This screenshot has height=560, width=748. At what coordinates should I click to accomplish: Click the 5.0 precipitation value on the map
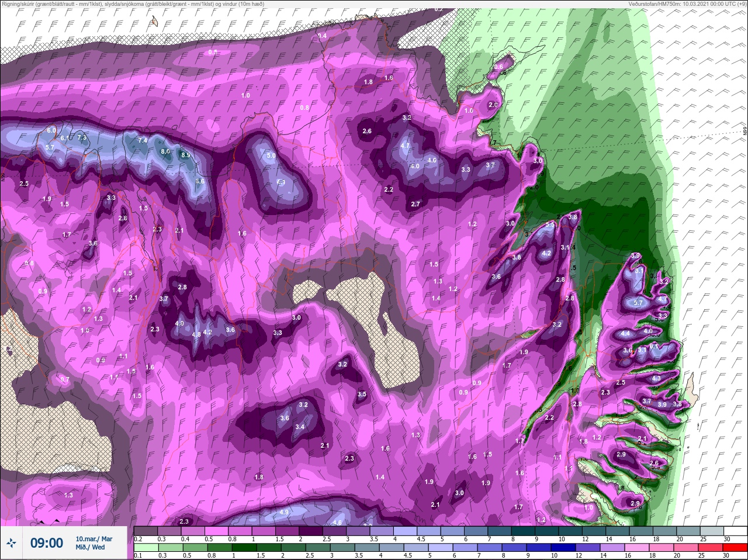point(271,155)
